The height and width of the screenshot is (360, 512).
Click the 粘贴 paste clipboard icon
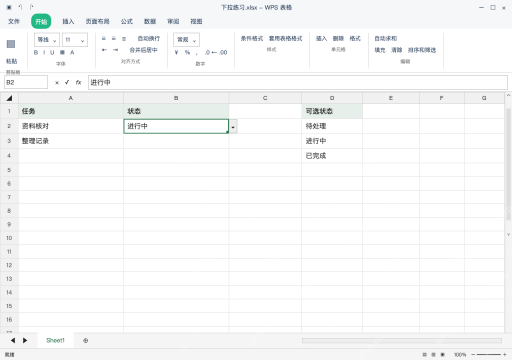pyautogui.click(x=11, y=44)
